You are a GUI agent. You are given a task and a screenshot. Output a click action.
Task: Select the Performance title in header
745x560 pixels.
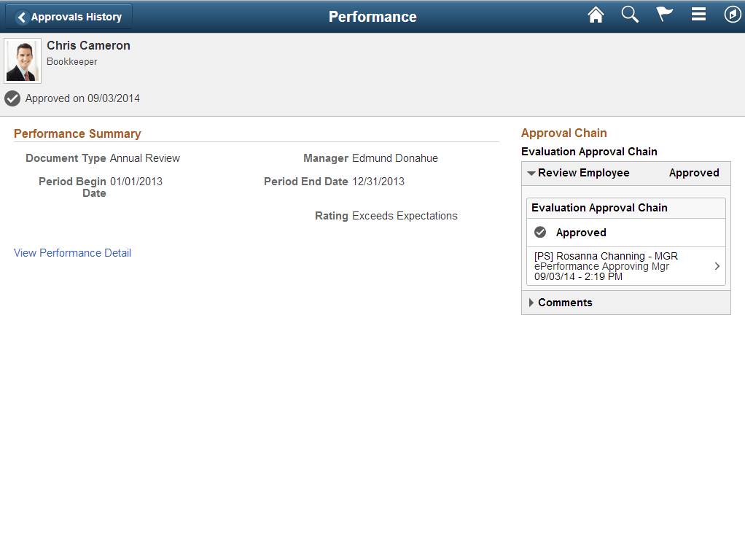tap(372, 16)
